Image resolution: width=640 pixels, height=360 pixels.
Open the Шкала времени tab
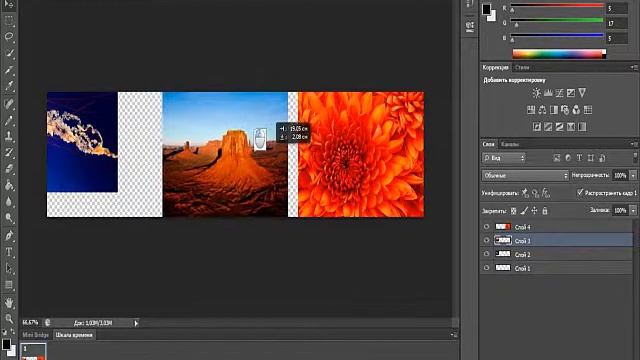pyautogui.click(x=74, y=335)
